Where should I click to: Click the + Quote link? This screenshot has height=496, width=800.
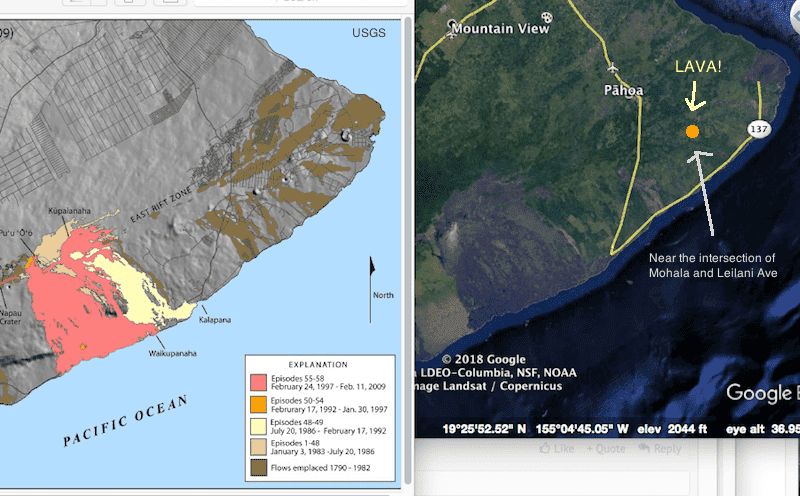[x=606, y=449]
